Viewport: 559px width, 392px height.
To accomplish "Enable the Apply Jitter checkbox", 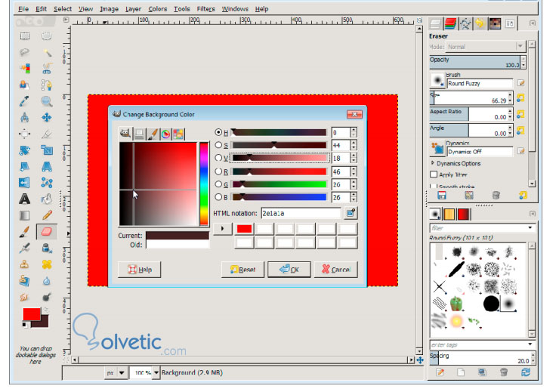I will (434, 174).
